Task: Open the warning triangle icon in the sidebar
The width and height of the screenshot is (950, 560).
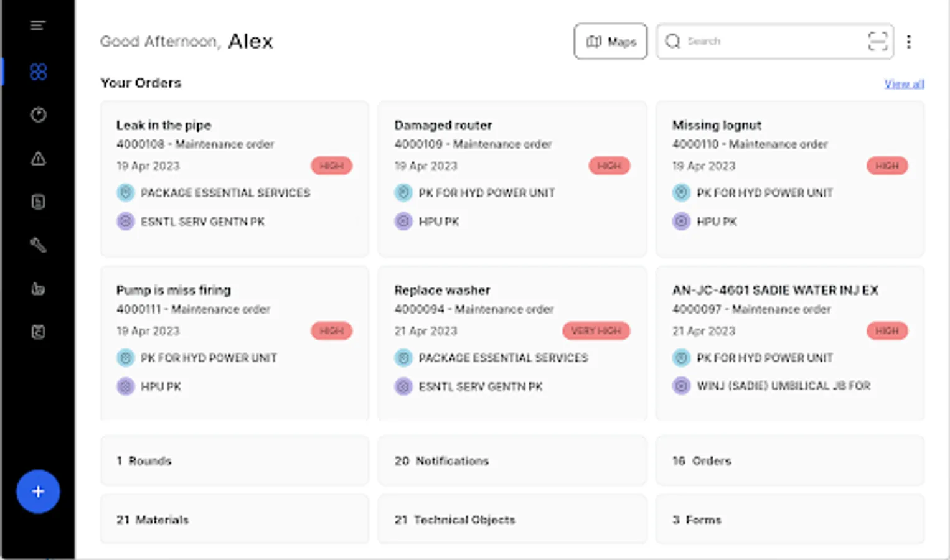Action: tap(38, 159)
